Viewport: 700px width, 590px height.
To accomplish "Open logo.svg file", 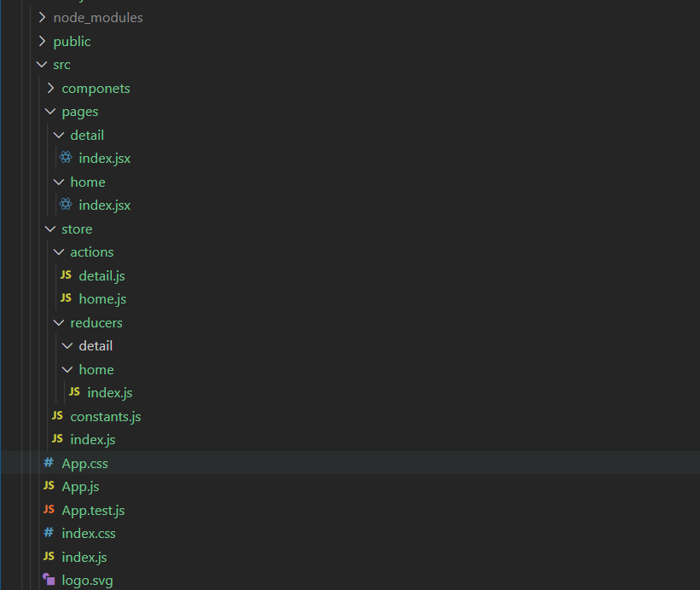I will 88,581.
